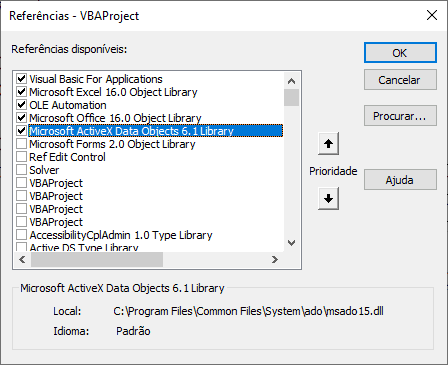
Task: Check the Solver reference box
Action: pyautogui.click(x=22, y=170)
